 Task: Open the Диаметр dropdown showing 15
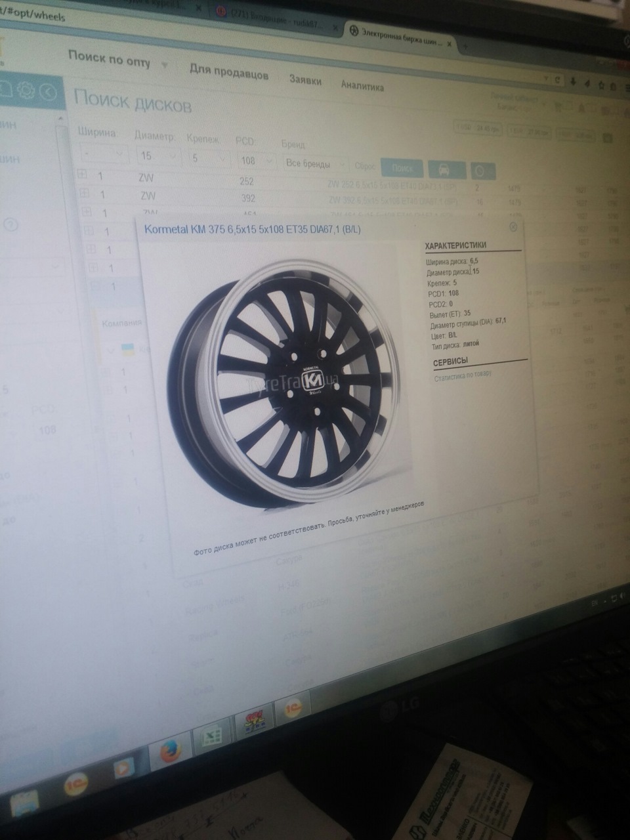click(x=157, y=156)
